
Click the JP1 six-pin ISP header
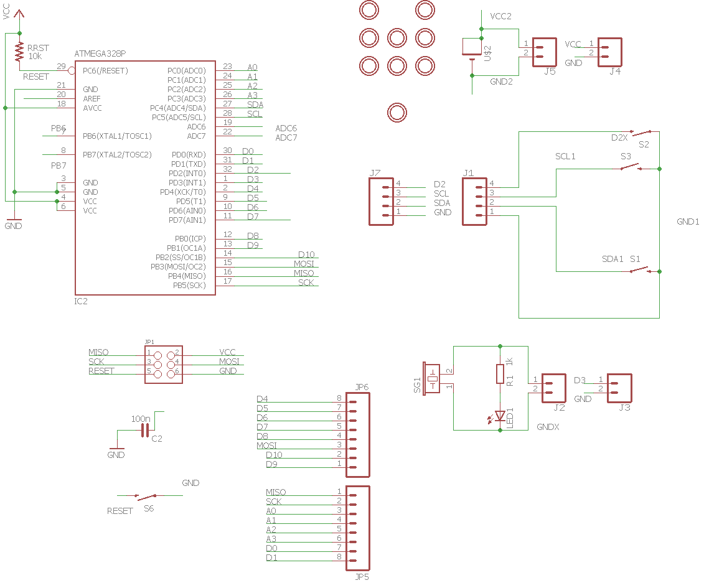[x=163, y=364]
